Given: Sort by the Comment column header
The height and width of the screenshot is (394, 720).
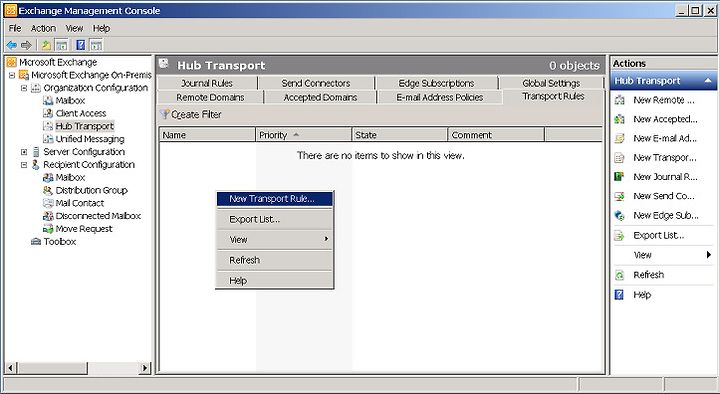Looking at the screenshot, I should tap(496, 135).
